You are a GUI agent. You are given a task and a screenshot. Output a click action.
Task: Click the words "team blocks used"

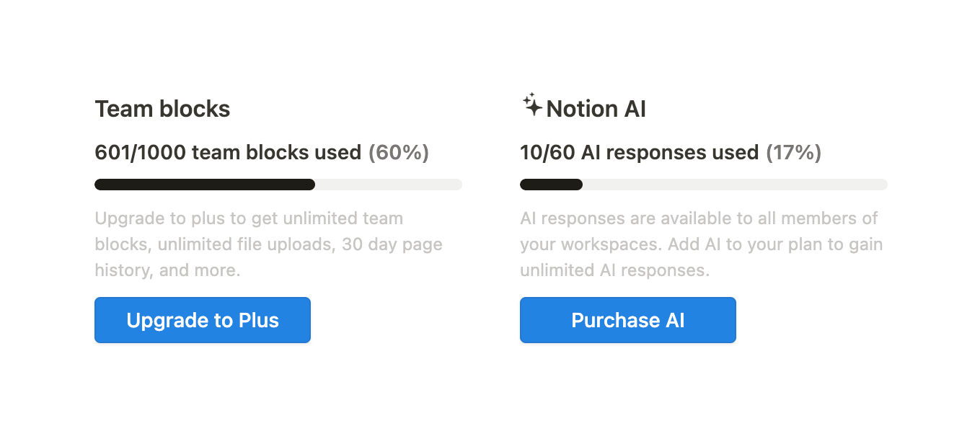pyautogui.click(x=276, y=152)
